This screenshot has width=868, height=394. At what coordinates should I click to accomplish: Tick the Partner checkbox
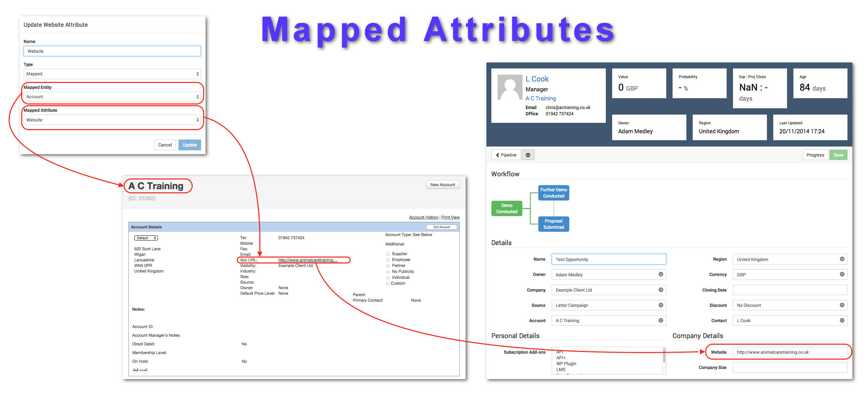point(388,266)
